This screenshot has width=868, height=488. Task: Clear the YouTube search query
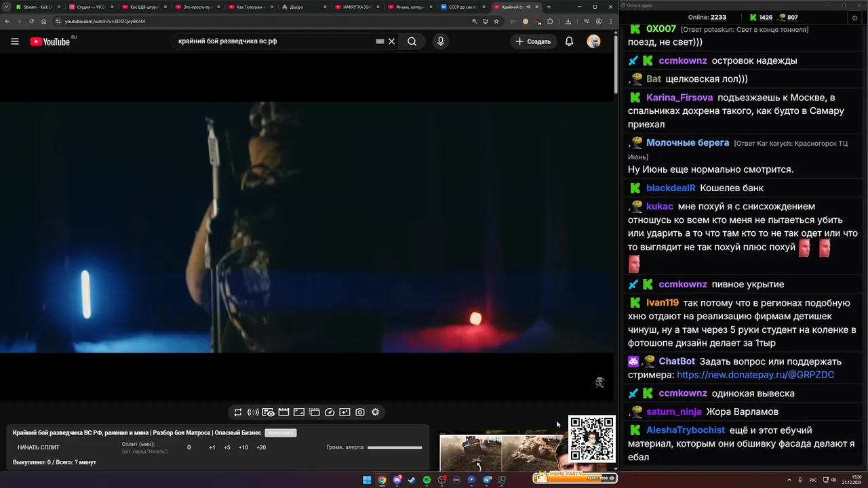click(391, 41)
